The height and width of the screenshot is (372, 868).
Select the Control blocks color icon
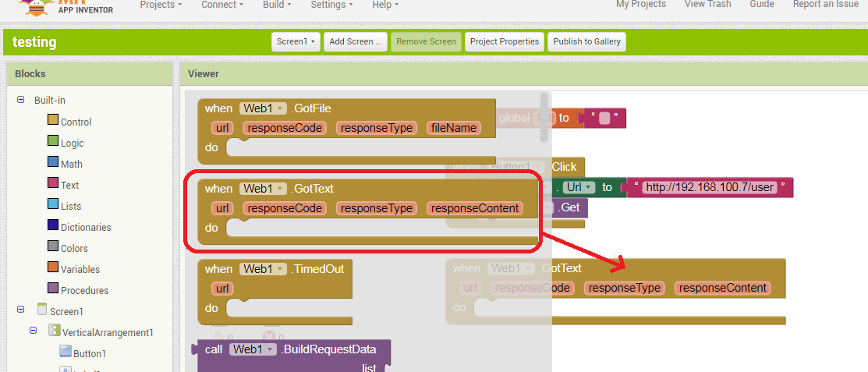point(53,121)
